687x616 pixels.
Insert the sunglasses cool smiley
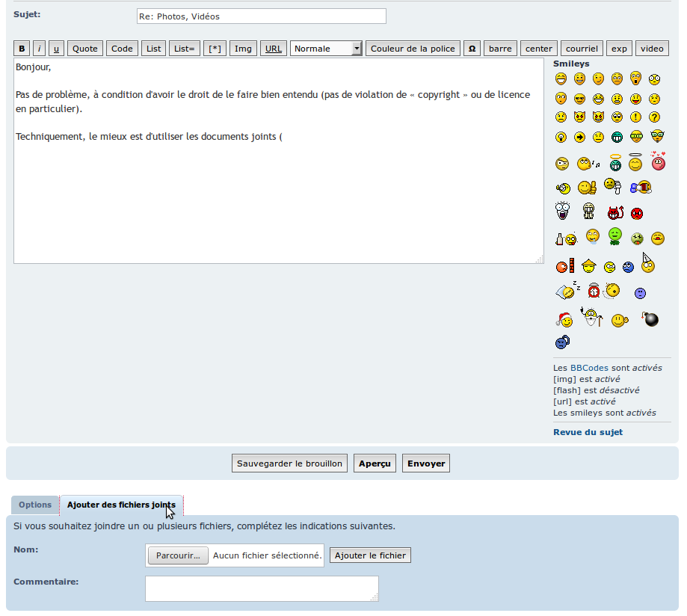click(579, 99)
